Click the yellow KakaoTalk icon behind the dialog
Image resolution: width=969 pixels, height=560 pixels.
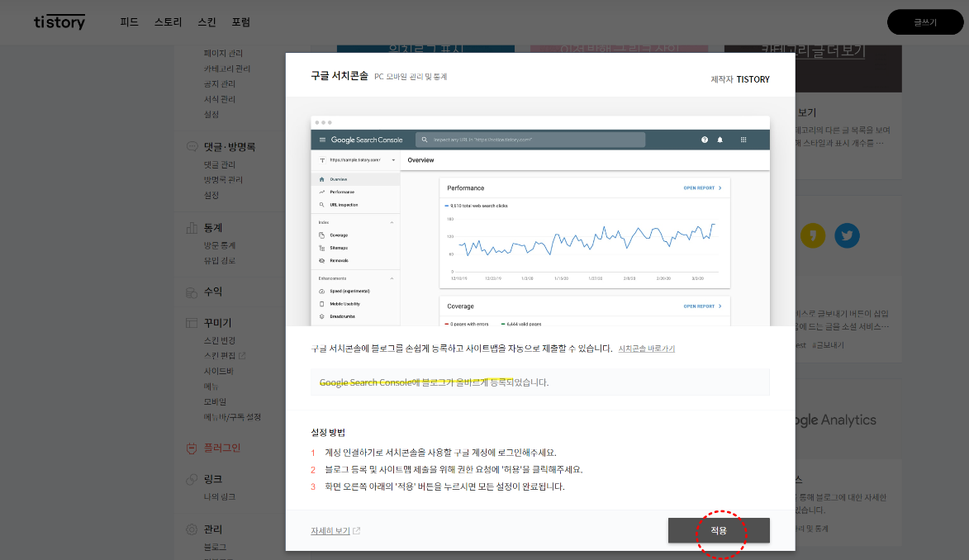[813, 235]
